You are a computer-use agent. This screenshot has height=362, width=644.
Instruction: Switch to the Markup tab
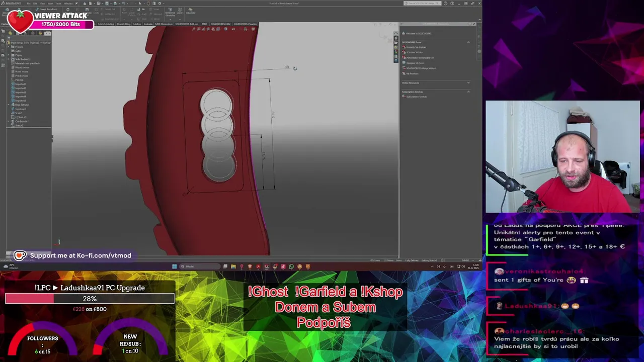coord(137,24)
